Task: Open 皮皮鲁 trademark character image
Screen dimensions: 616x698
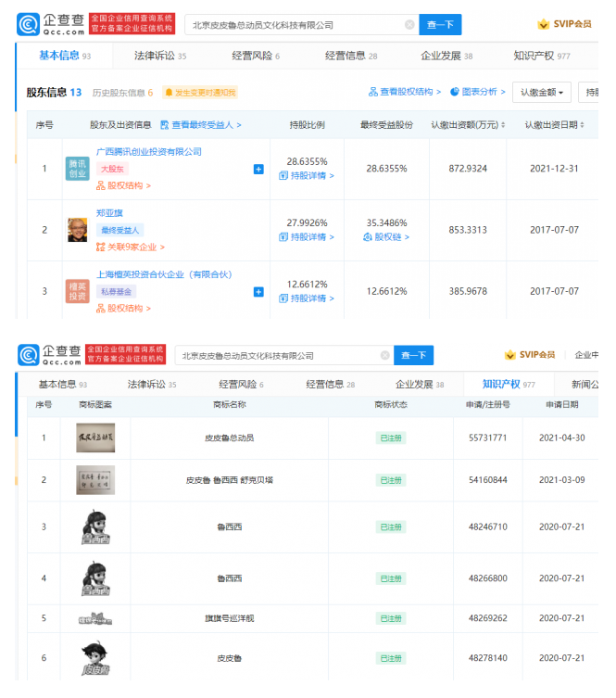Action: pyautogui.click(x=95, y=658)
